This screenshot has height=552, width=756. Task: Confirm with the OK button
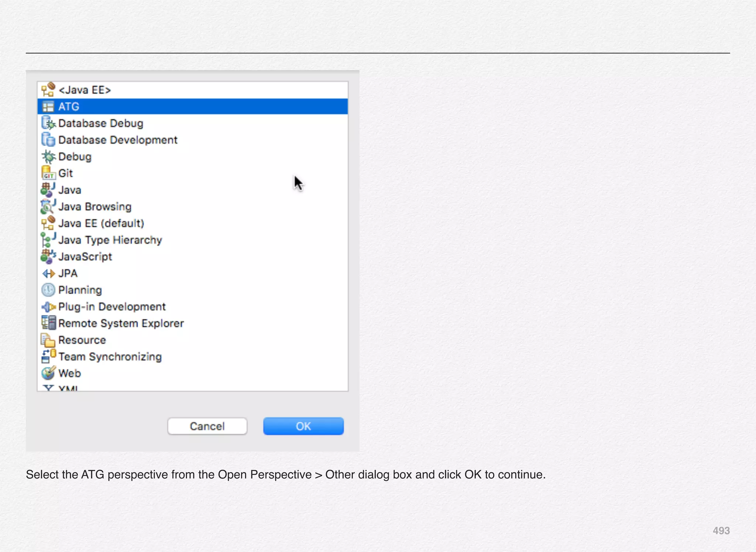click(303, 426)
